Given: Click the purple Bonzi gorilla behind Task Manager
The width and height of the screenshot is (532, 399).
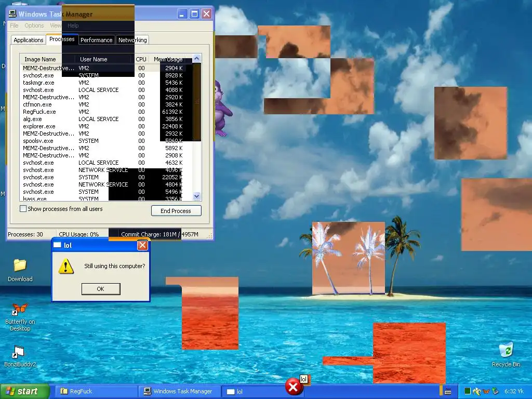Looking at the screenshot, I should (222, 109).
